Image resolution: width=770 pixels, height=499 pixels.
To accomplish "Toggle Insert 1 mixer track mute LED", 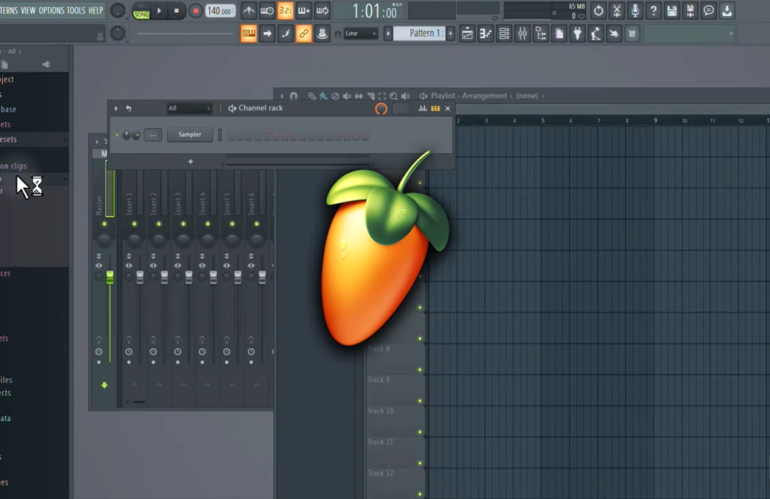I will point(134,224).
